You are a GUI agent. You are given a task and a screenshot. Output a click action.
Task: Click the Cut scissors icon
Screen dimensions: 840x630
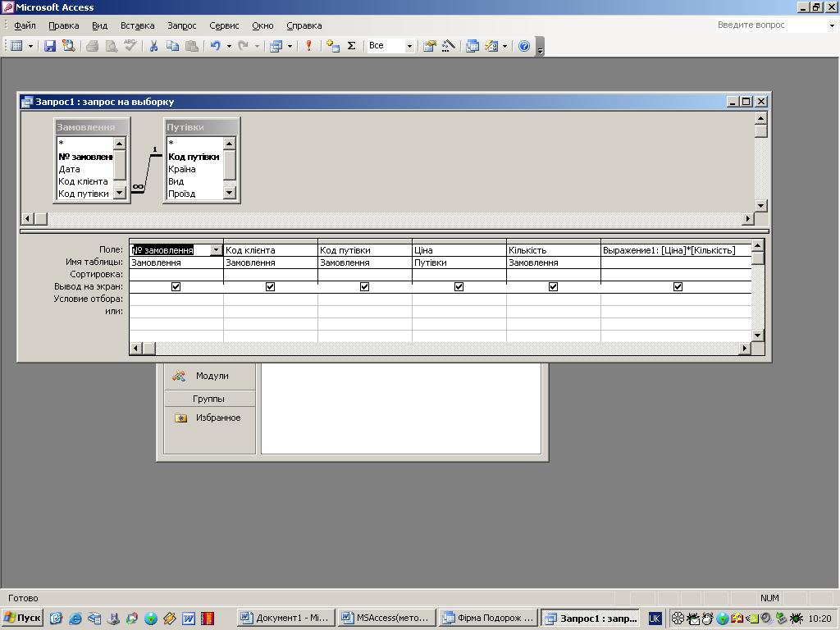153,46
